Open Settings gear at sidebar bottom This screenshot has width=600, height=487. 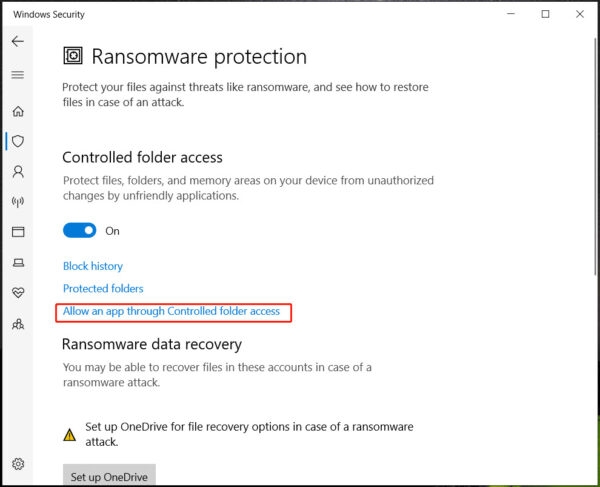[x=17, y=464]
